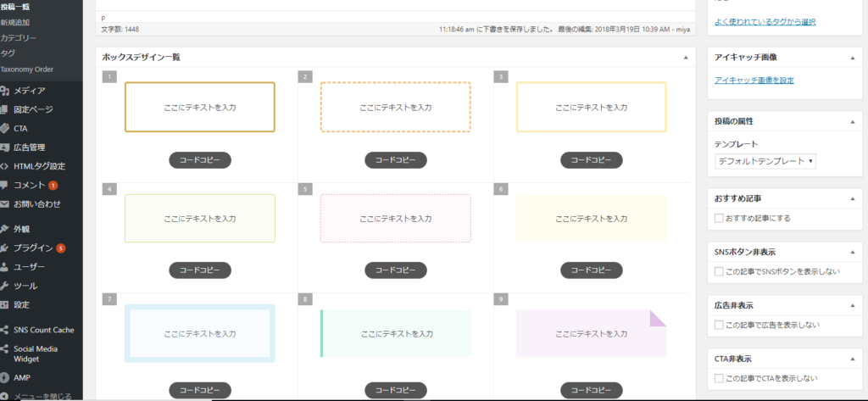Open Comments via the speech bubble icon

4,185
